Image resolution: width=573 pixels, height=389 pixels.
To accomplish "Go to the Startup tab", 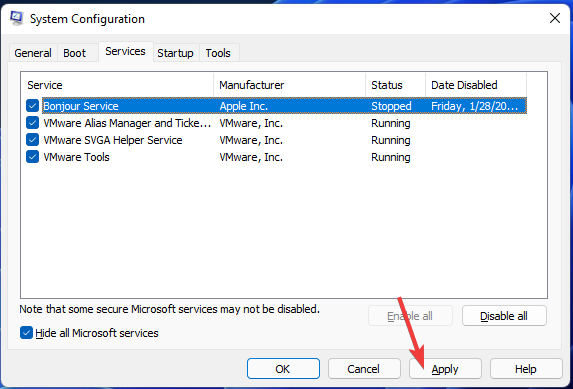I will coord(175,53).
